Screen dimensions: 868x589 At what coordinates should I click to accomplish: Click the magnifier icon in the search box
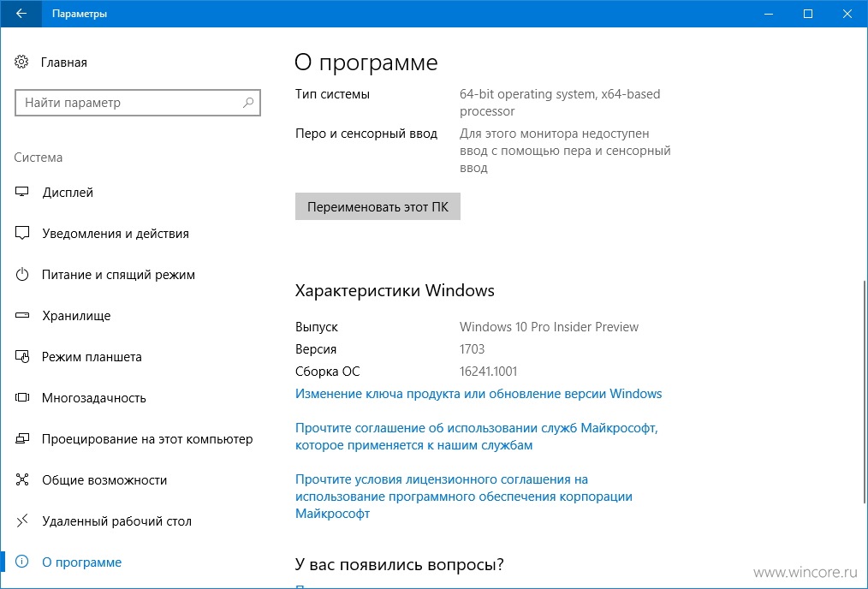[248, 103]
